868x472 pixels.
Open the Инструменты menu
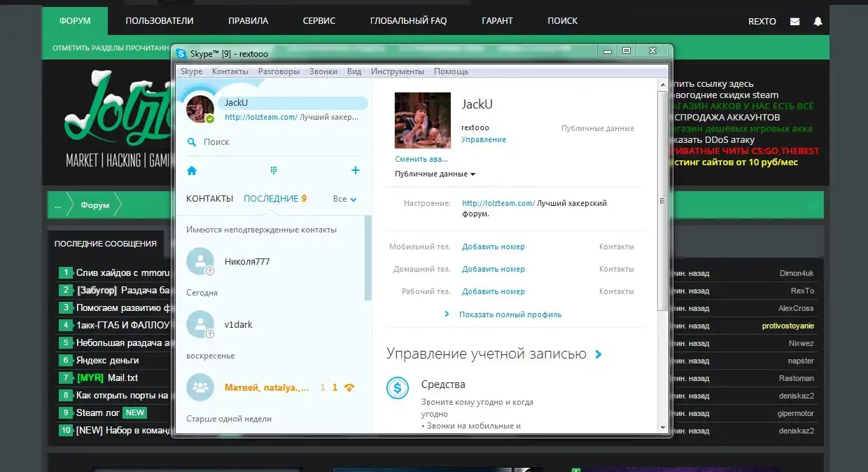(397, 71)
